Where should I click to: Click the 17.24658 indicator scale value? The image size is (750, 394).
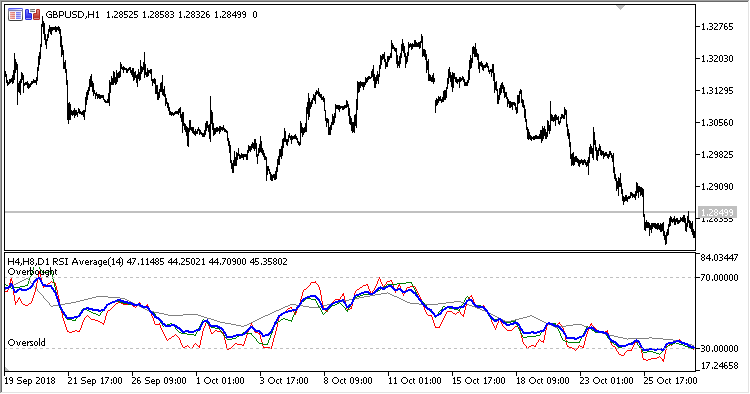[719, 366]
